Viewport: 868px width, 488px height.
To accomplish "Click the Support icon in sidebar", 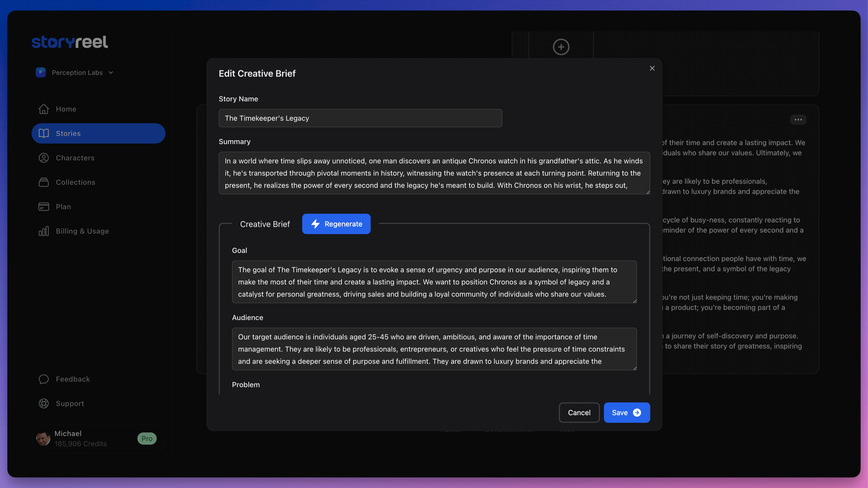I will 44,403.
